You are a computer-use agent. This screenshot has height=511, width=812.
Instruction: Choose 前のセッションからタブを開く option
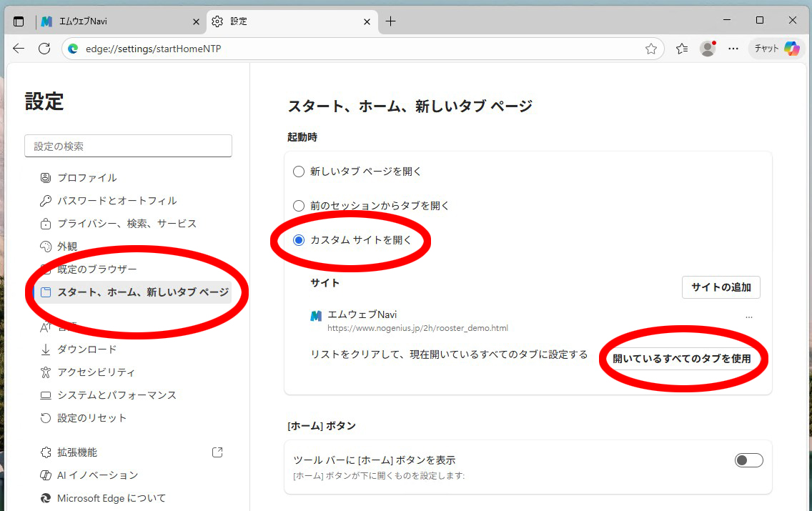coord(298,205)
